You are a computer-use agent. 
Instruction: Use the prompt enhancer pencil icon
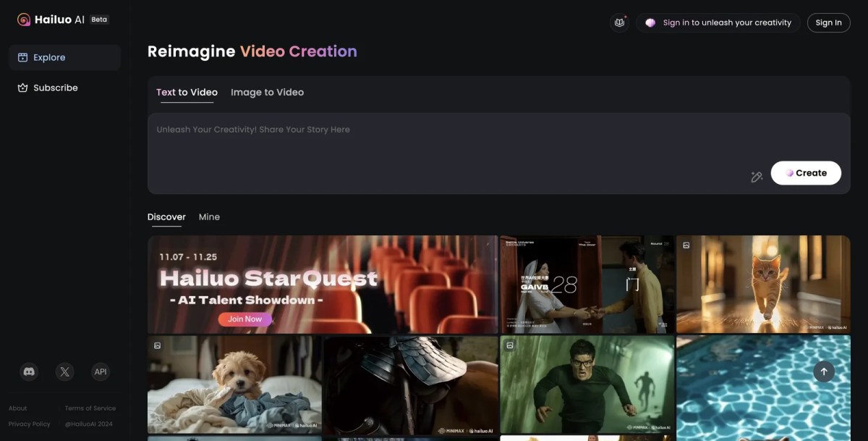click(757, 176)
